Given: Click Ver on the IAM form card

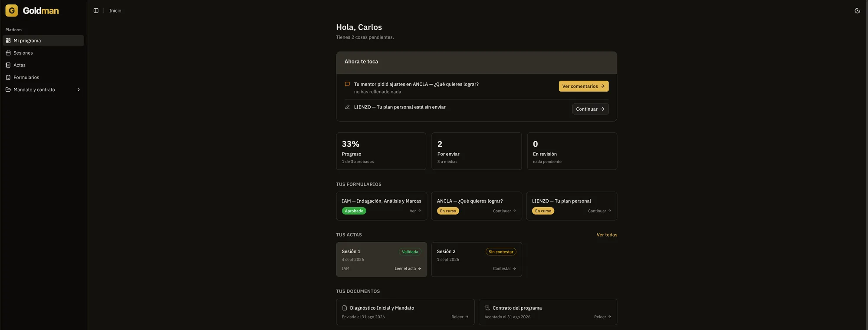Looking at the screenshot, I should coord(415,211).
